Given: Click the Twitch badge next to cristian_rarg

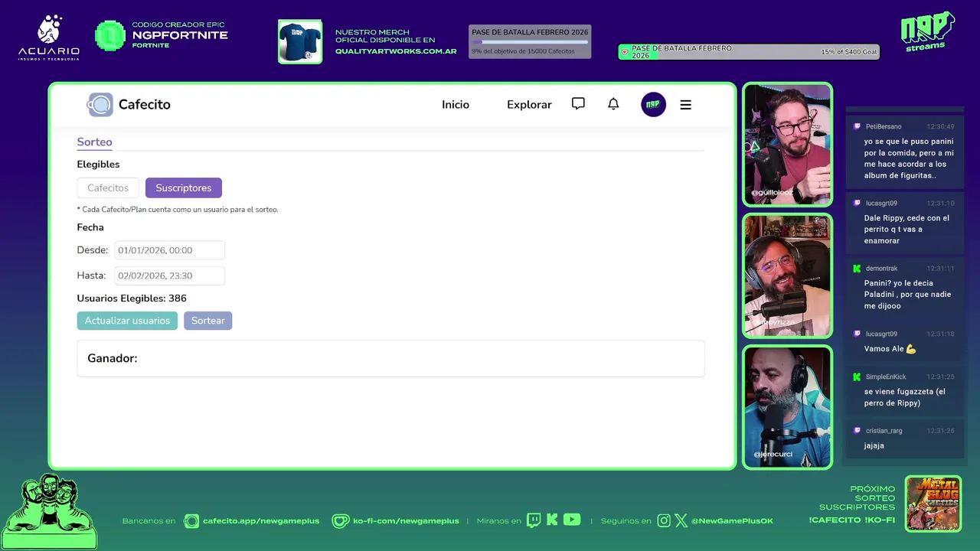Looking at the screenshot, I should point(857,430).
